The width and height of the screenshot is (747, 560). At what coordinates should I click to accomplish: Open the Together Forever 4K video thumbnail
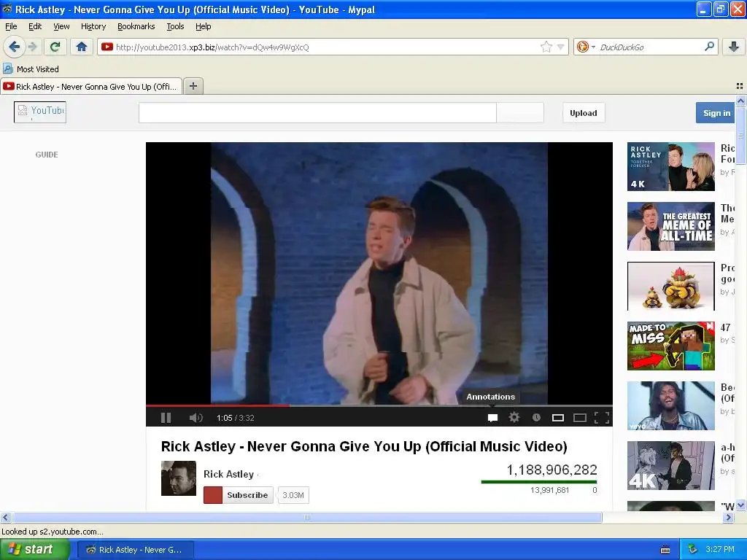tap(671, 166)
